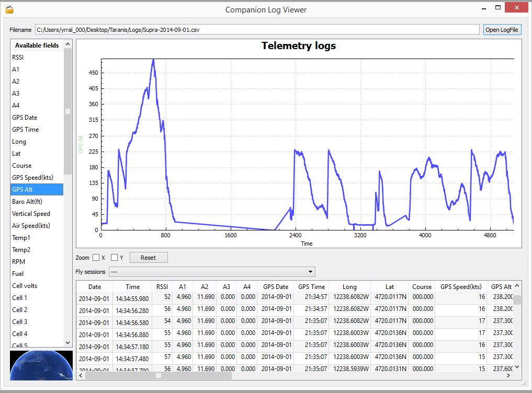Image resolution: width=532 pixels, height=393 pixels.
Task: Click the table's scroll up arrow
Action: pos(517,286)
